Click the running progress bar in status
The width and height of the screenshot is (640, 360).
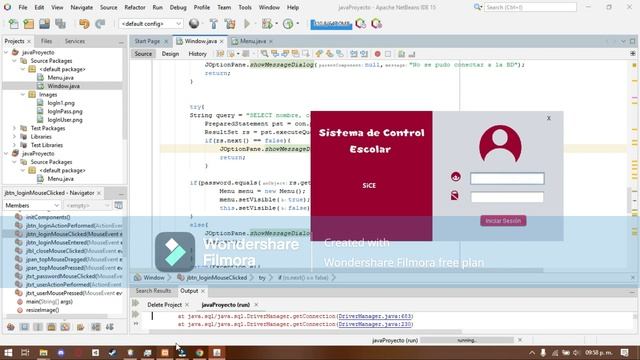click(x=467, y=340)
